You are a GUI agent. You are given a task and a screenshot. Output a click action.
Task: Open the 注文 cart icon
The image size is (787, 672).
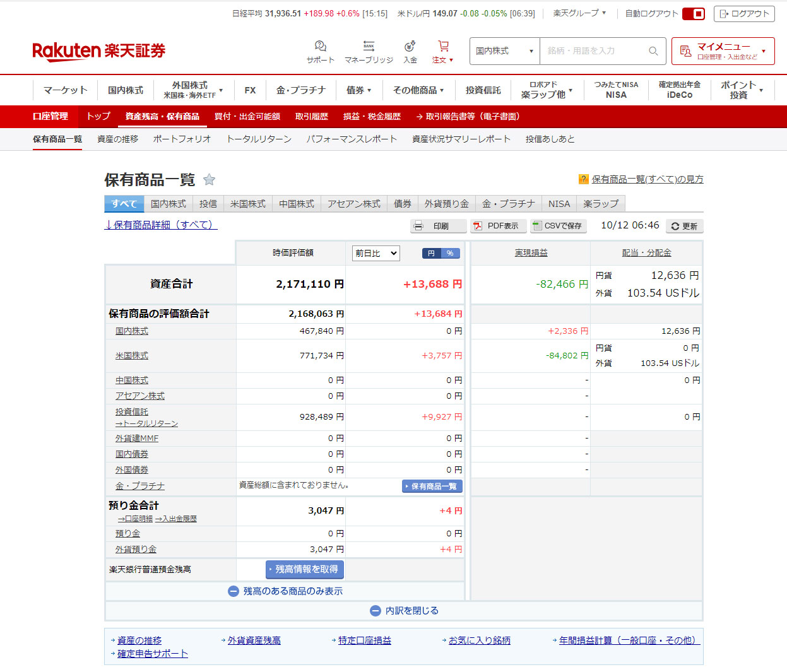443,47
